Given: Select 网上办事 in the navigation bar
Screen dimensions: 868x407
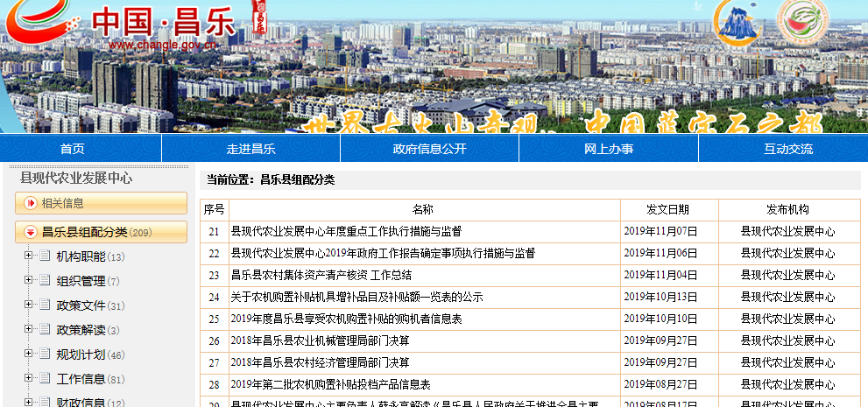Looking at the screenshot, I should (609, 149).
